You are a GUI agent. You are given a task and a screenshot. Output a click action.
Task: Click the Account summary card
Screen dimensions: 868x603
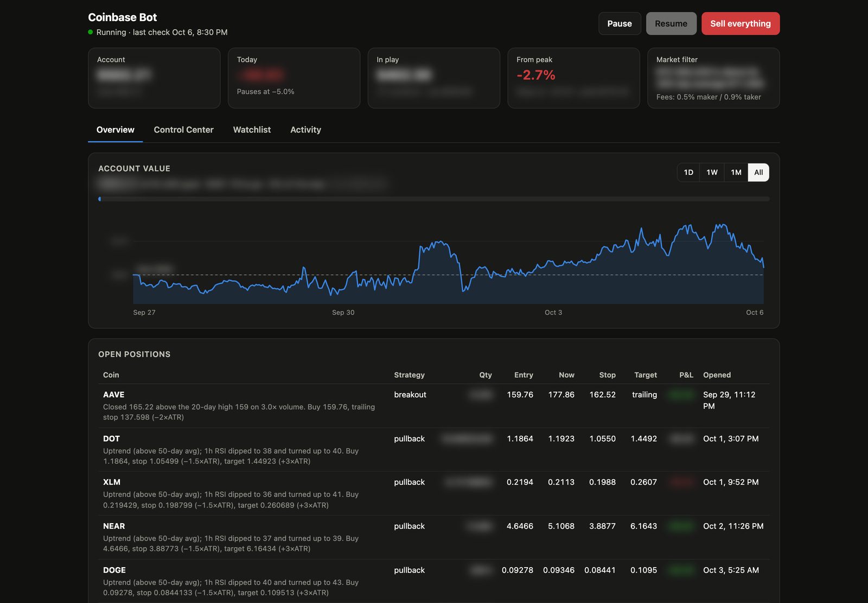coord(154,78)
